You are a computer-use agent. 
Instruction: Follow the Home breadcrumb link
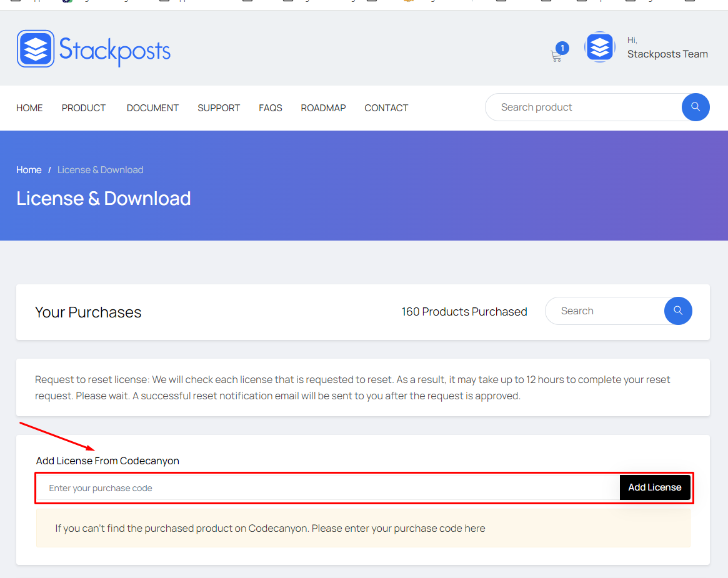coord(29,170)
